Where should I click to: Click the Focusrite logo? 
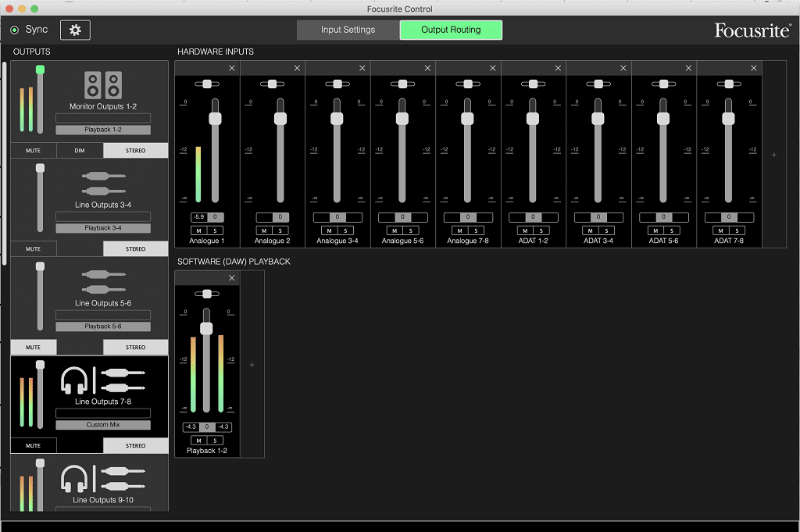coord(752,30)
